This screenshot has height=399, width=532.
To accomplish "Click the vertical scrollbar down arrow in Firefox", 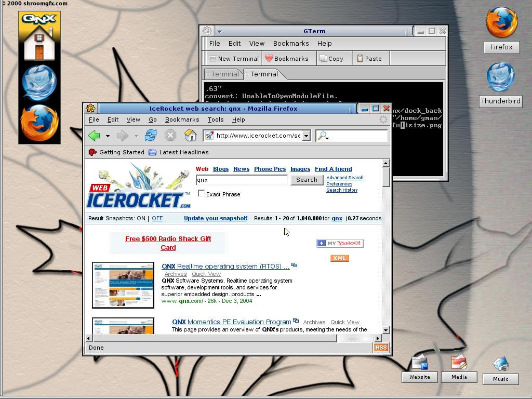I will pyautogui.click(x=386, y=330).
